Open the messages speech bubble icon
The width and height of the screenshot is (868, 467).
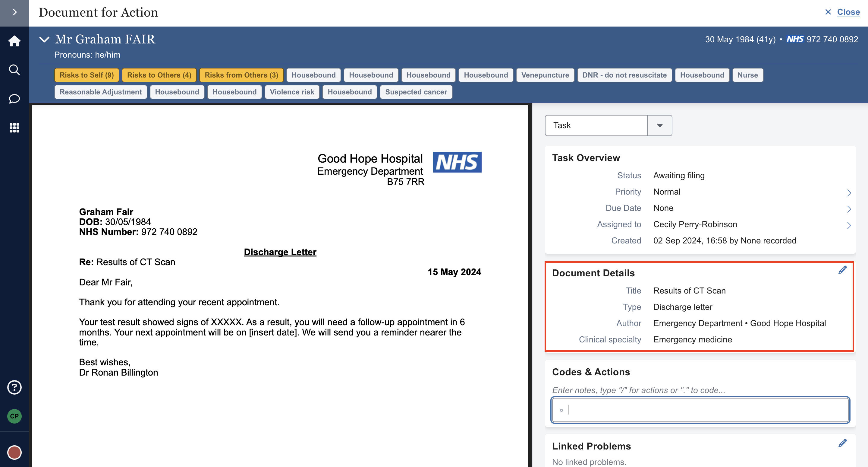coord(14,99)
